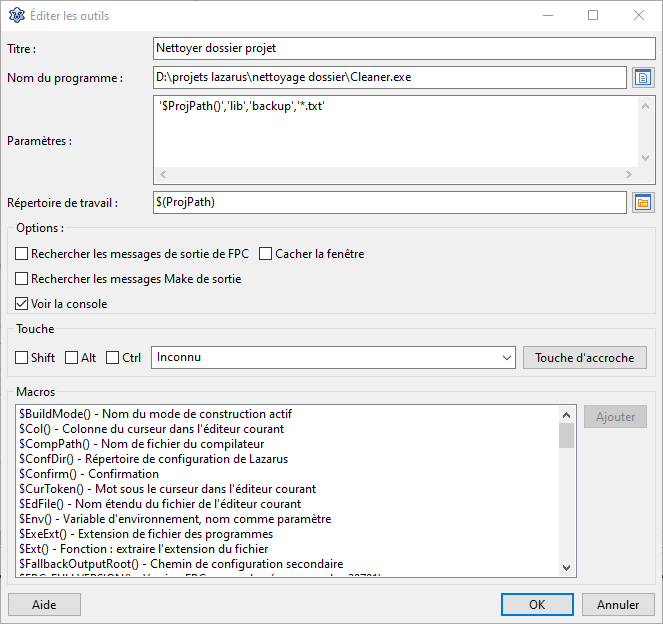Click the browse program file icon
Screen dimensions: 663x624
point(643,77)
